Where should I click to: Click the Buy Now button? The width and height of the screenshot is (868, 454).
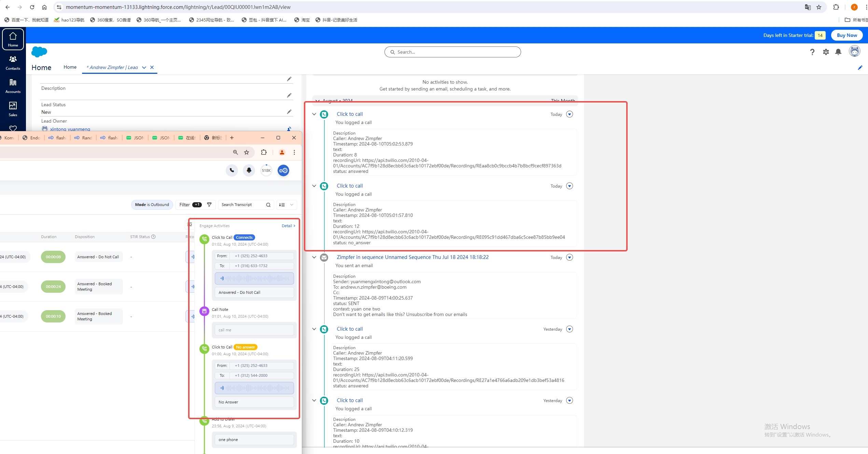point(847,35)
